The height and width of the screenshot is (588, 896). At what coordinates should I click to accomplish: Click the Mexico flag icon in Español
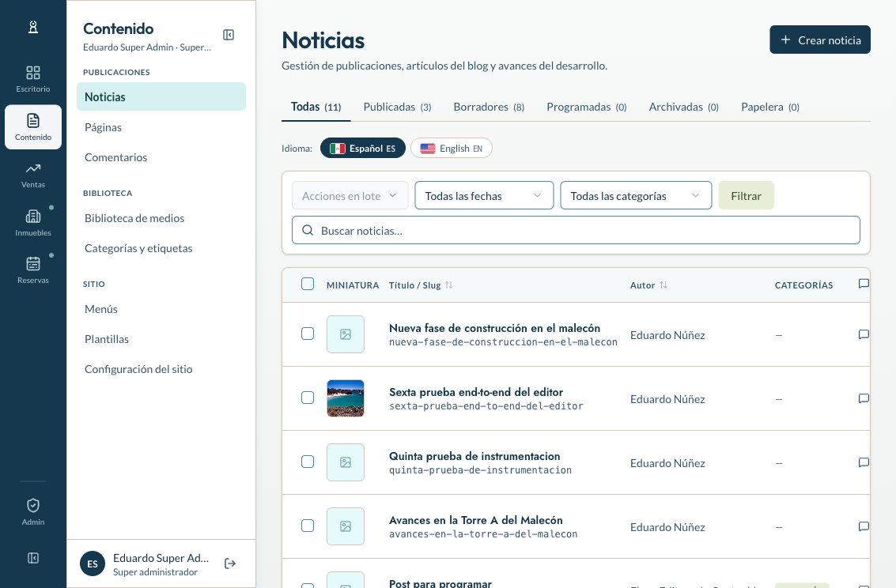pos(338,149)
